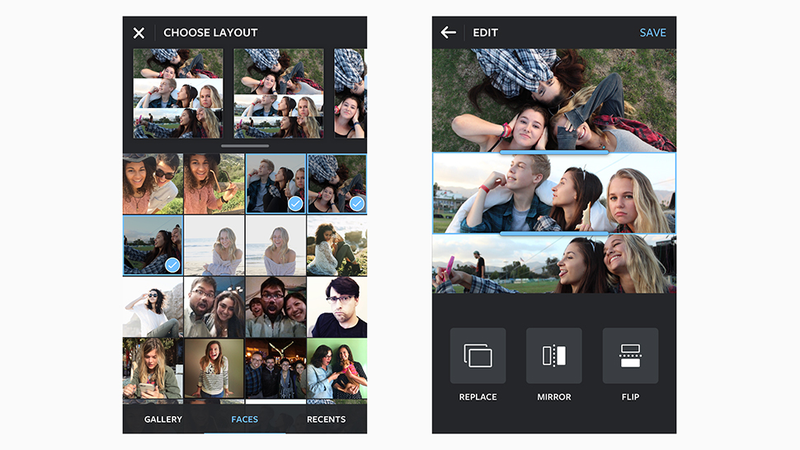Select the bottom collage panel with pink phone
This screenshot has width=800, height=450.
coord(554,264)
